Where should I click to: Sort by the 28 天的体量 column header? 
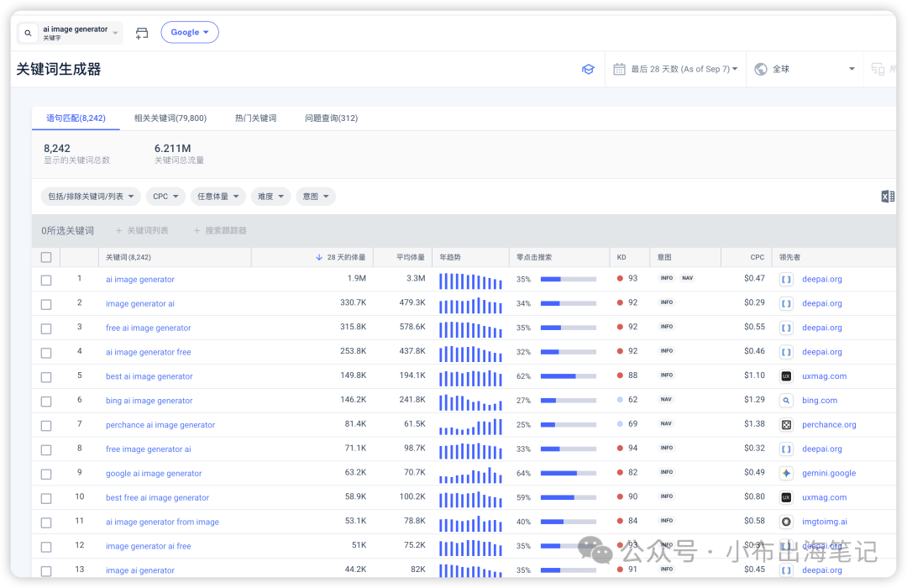pyautogui.click(x=345, y=257)
